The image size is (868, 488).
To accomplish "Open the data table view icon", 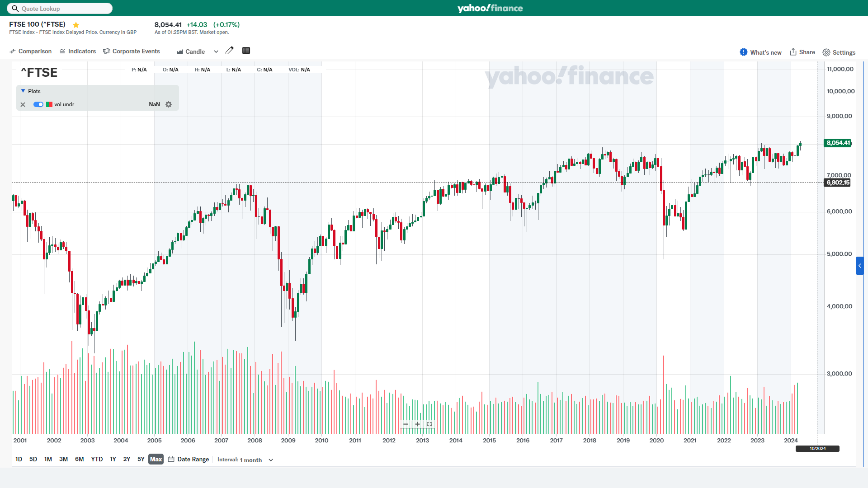I will (x=246, y=51).
